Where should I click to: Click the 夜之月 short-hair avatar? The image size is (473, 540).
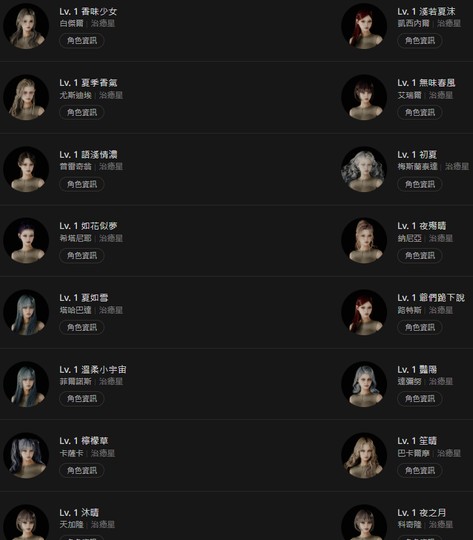coord(364,522)
